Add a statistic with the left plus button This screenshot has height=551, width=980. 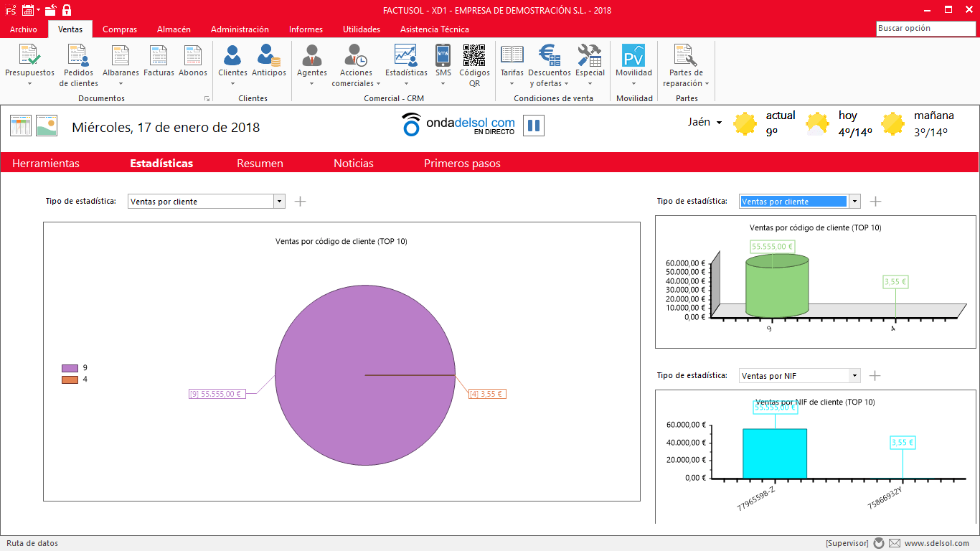click(x=301, y=202)
